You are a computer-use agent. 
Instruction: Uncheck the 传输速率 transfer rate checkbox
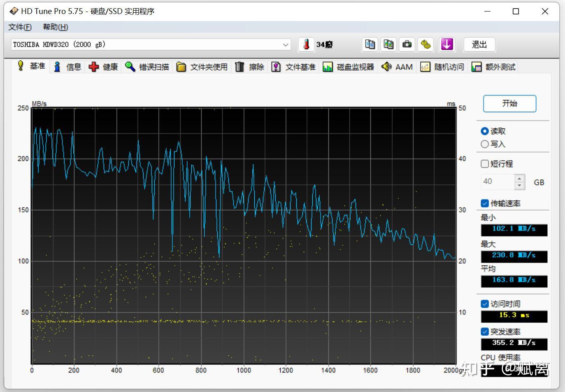485,204
